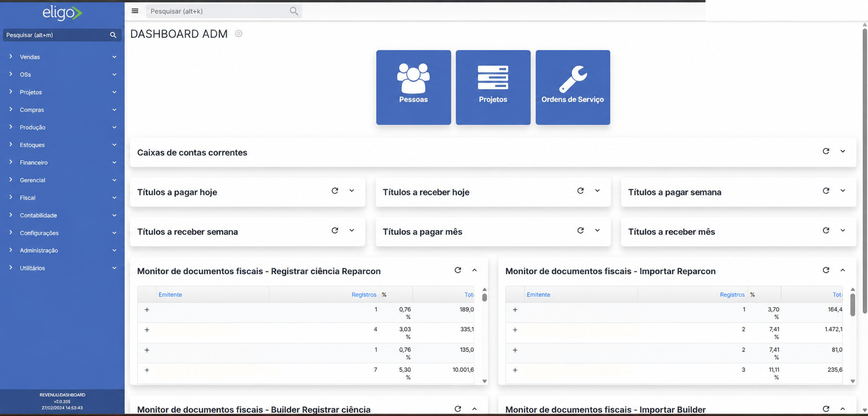Refresh the Títulos a pagar semana panel

click(x=826, y=191)
